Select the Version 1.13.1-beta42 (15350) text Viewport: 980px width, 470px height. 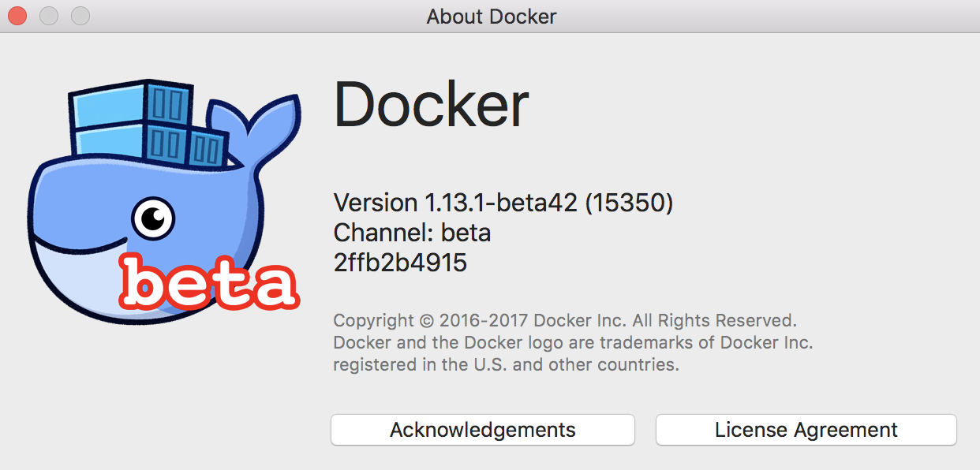503,203
